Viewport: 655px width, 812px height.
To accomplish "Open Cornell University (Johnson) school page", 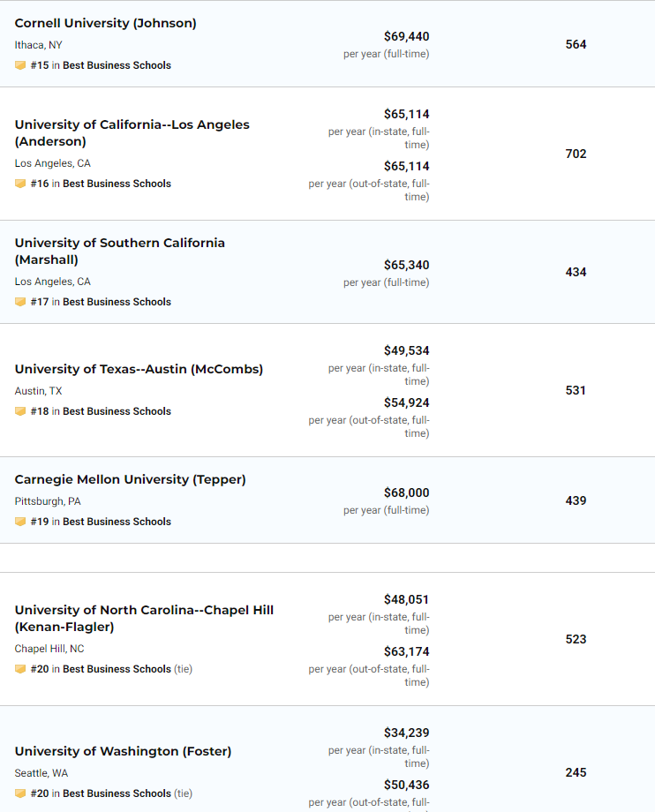I will (105, 23).
